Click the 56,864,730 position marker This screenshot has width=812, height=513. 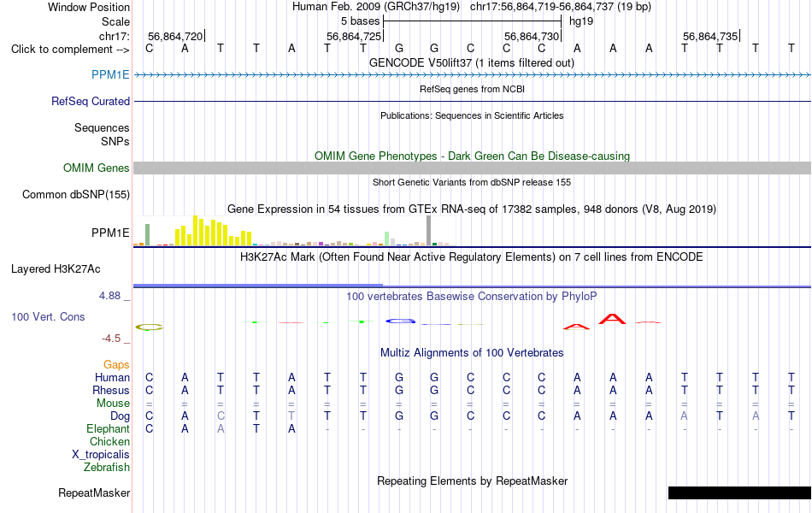(533, 36)
